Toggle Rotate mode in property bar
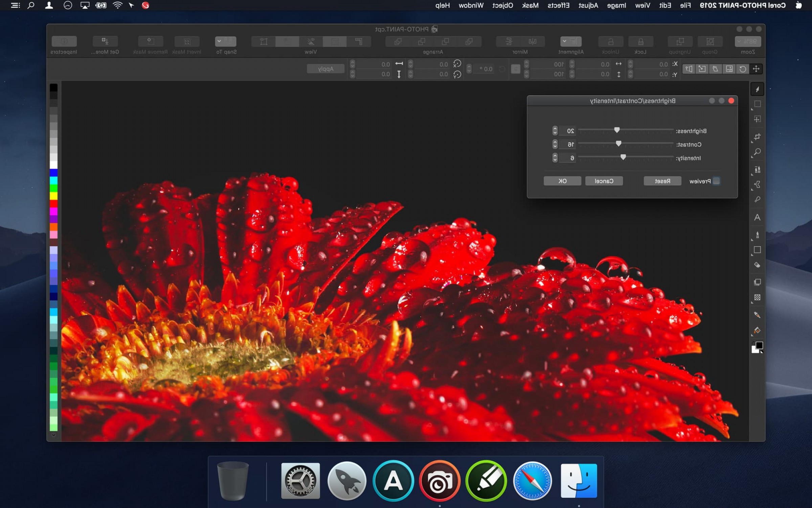The image size is (812, 508). (x=742, y=69)
